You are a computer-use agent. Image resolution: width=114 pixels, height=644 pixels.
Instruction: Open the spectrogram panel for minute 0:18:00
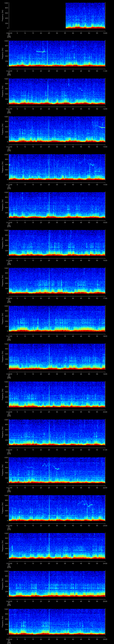pyautogui.click(x=57, y=356)
